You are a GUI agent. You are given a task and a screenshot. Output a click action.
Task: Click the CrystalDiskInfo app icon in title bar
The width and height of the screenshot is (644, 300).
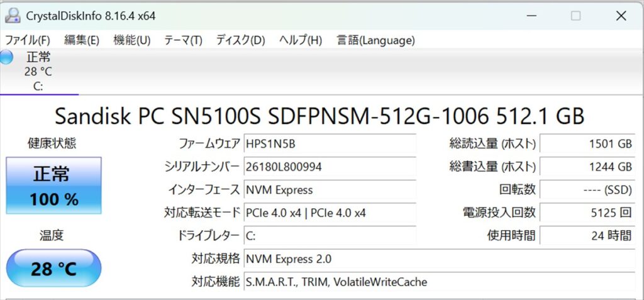click(13, 16)
